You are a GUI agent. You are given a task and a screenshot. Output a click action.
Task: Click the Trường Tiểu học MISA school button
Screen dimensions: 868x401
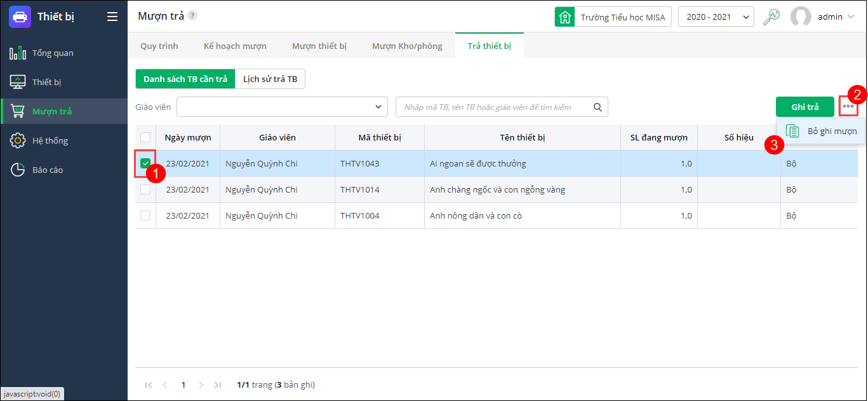(613, 17)
